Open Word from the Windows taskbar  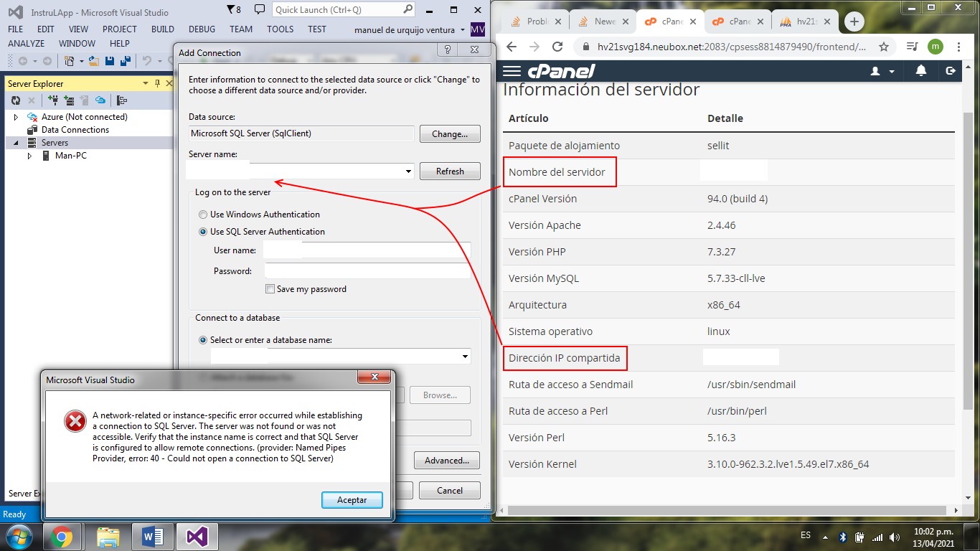coord(152,537)
